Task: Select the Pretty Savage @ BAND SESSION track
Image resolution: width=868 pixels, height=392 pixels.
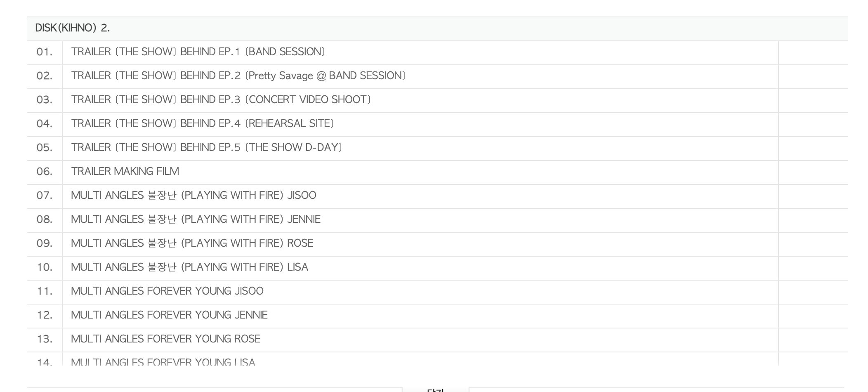Action: click(238, 76)
